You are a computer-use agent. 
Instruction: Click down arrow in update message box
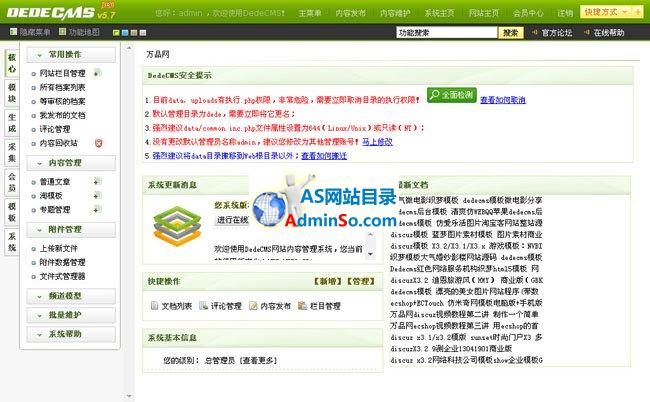pos(371,254)
